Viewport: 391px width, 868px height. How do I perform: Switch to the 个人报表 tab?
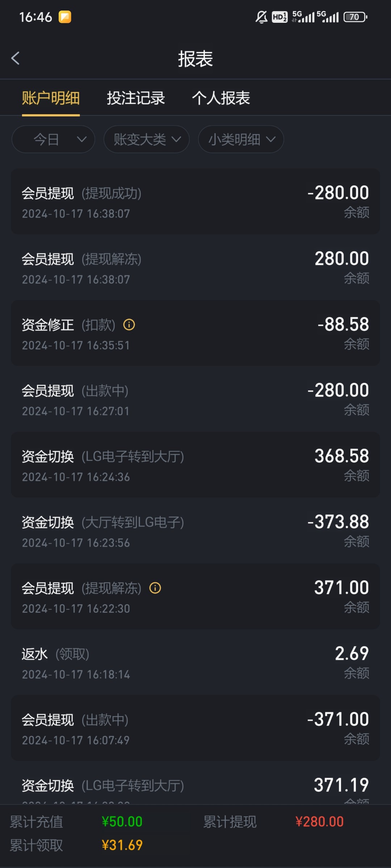(221, 98)
